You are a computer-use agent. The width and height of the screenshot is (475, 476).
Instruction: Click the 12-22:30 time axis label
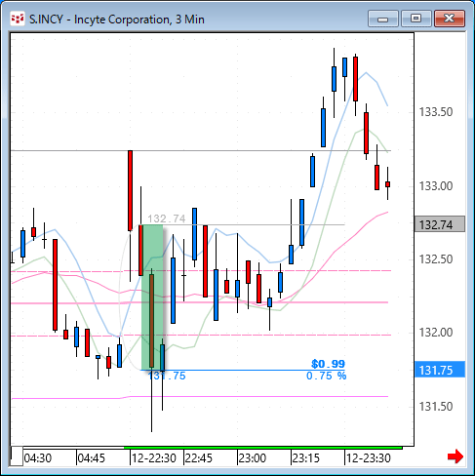[x=154, y=458]
